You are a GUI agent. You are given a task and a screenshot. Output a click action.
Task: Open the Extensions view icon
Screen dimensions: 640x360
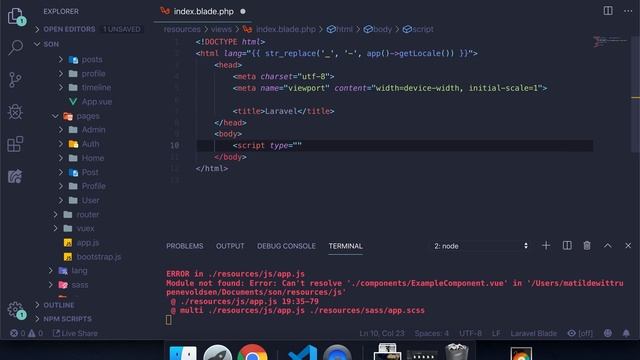[x=16, y=144]
